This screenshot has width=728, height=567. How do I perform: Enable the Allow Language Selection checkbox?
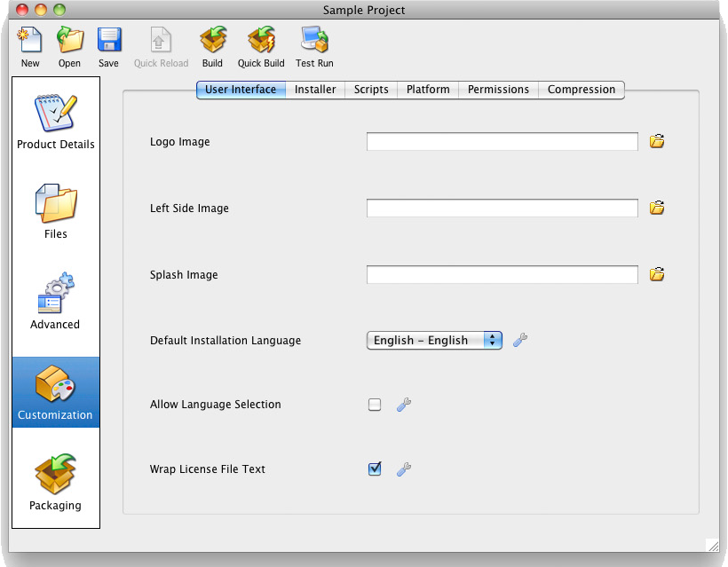point(375,405)
